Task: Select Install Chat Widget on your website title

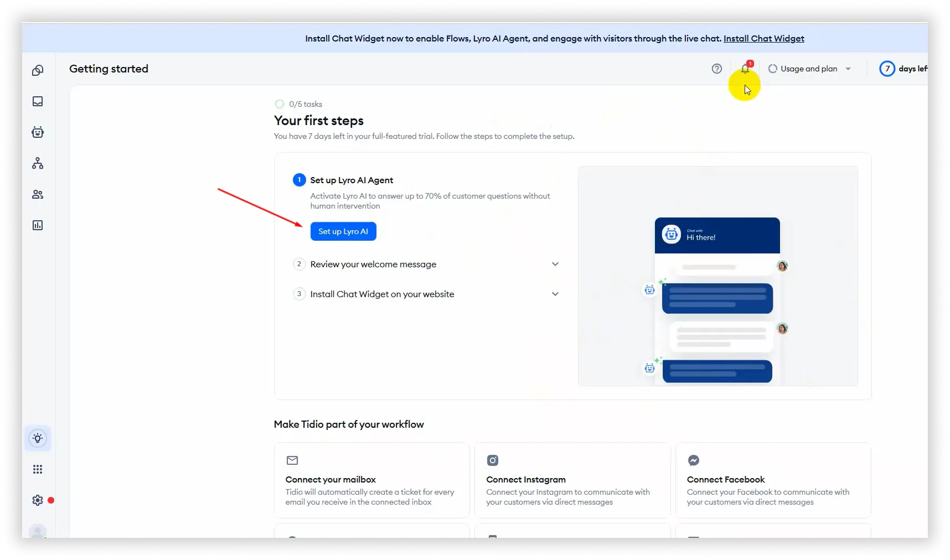Action: click(382, 294)
